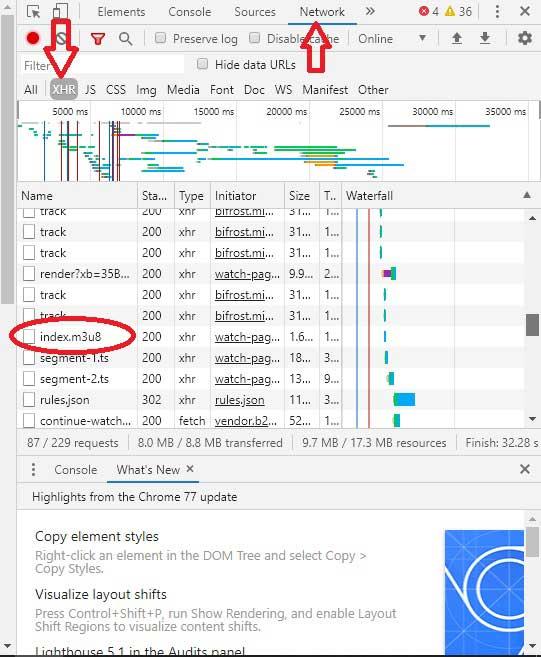Open network search with magnifier icon

tap(125, 39)
